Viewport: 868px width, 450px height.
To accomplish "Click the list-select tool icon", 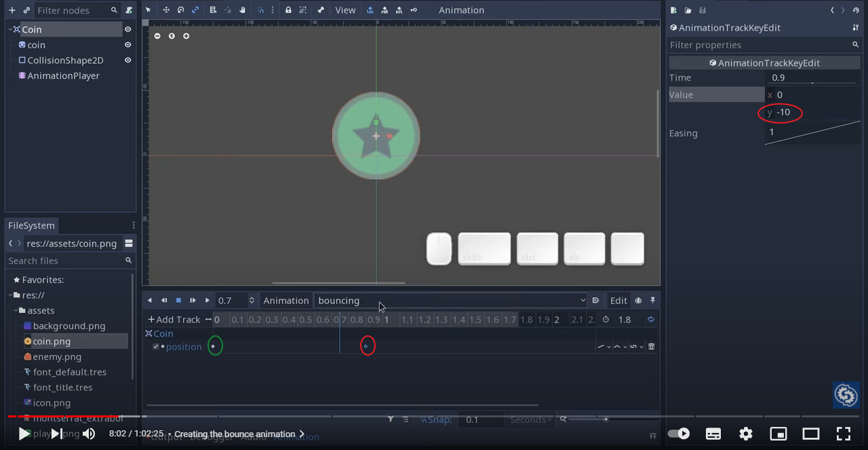I will (x=213, y=10).
